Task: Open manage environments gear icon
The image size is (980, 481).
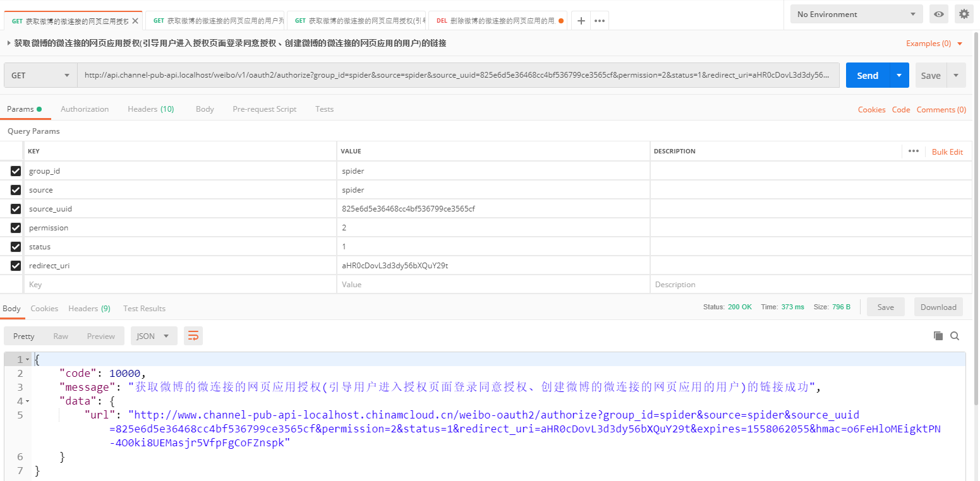Action: (964, 14)
